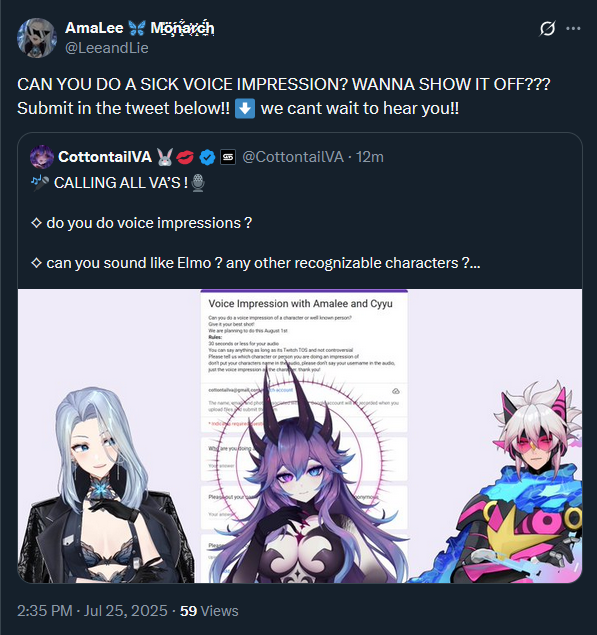This screenshot has height=635, width=597.
Task: Open the three-dot more options menu
Action: click(x=573, y=28)
